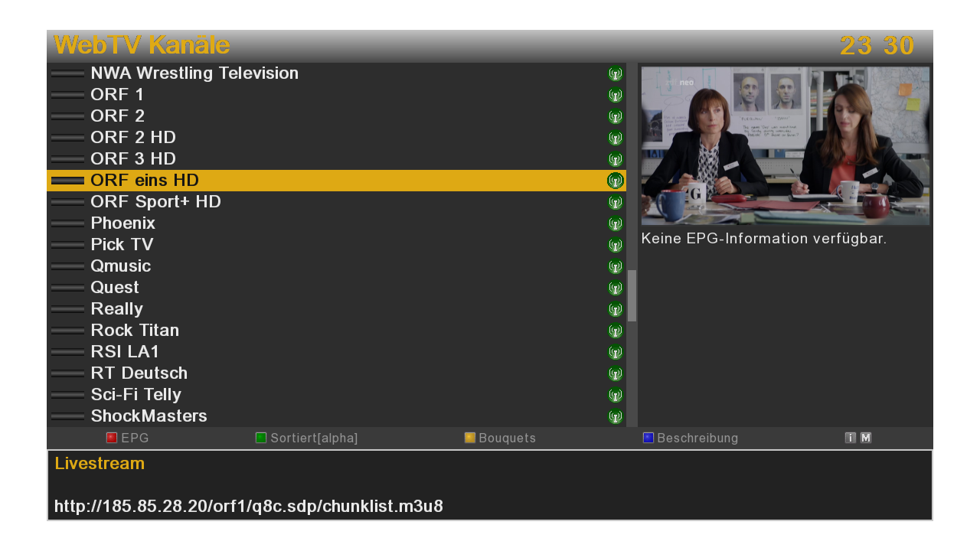The height and width of the screenshot is (551, 980).
Task: Click the antenna icon beside Phoenix
Action: tap(615, 224)
